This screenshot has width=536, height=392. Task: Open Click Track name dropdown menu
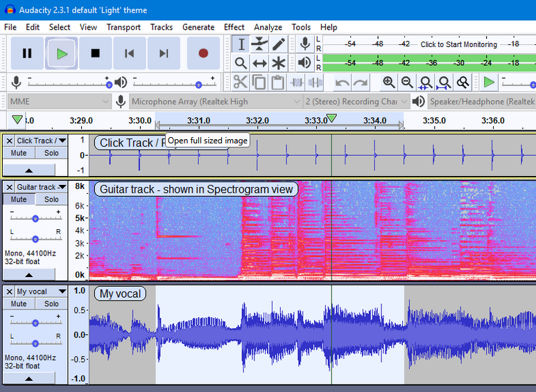pos(42,141)
